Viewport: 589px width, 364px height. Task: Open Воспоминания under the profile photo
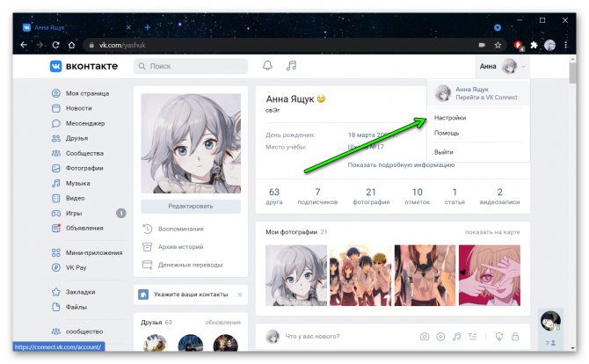(x=180, y=229)
